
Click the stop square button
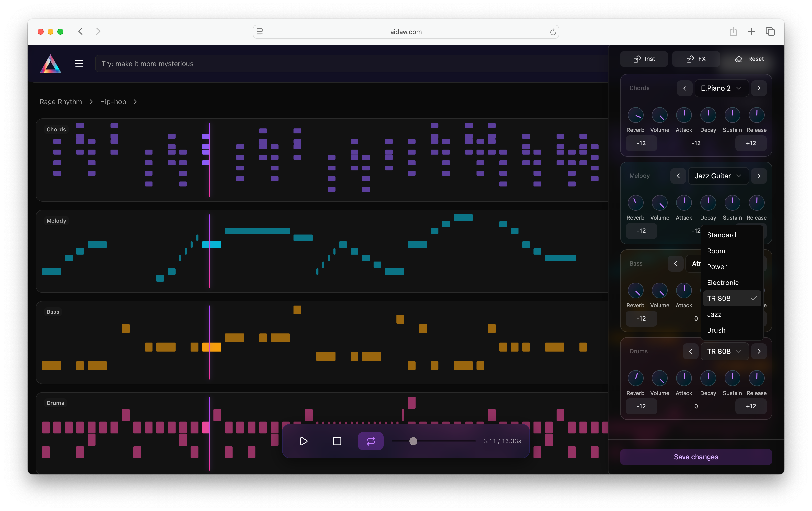coord(337,441)
